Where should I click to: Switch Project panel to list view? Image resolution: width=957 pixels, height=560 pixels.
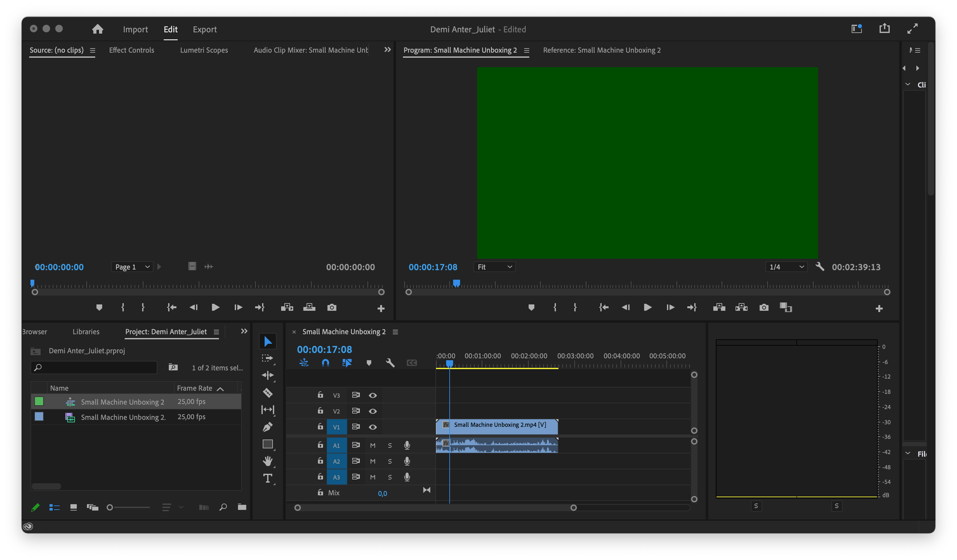tap(54, 507)
